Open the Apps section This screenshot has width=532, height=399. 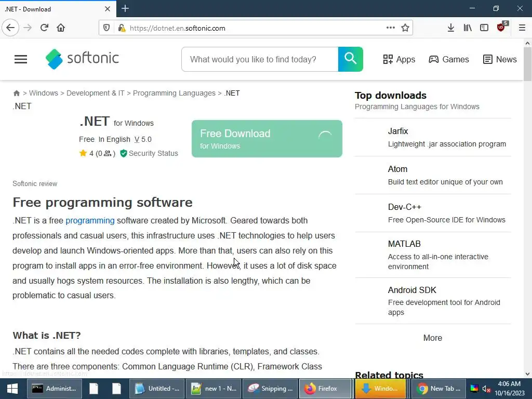point(399,59)
